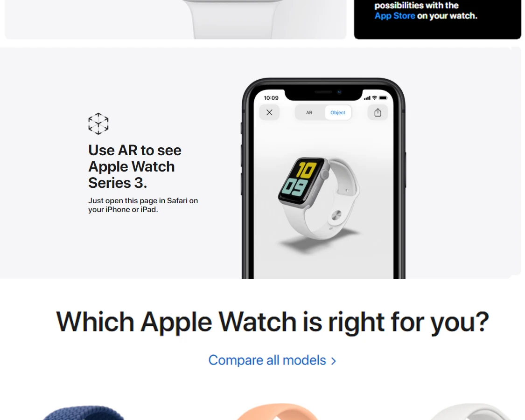525x420 pixels.
Task: Click the AR cube icon
Action: coord(98,124)
